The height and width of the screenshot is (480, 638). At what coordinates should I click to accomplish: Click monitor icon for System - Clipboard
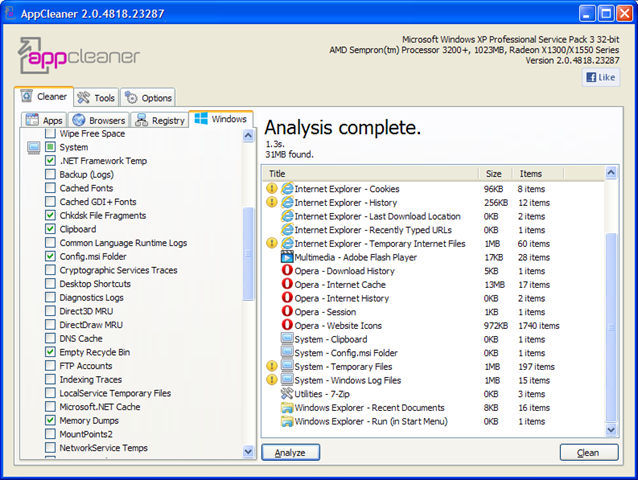pos(287,339)
